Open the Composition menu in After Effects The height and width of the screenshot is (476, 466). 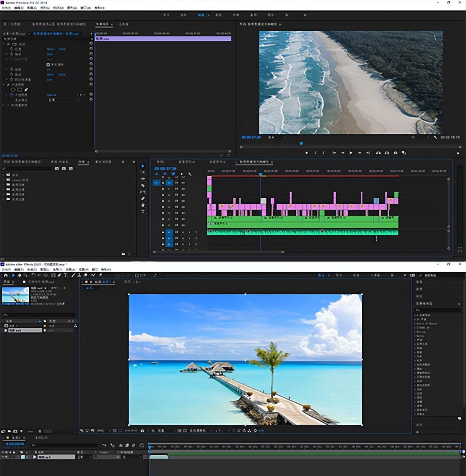click(32, 269)
